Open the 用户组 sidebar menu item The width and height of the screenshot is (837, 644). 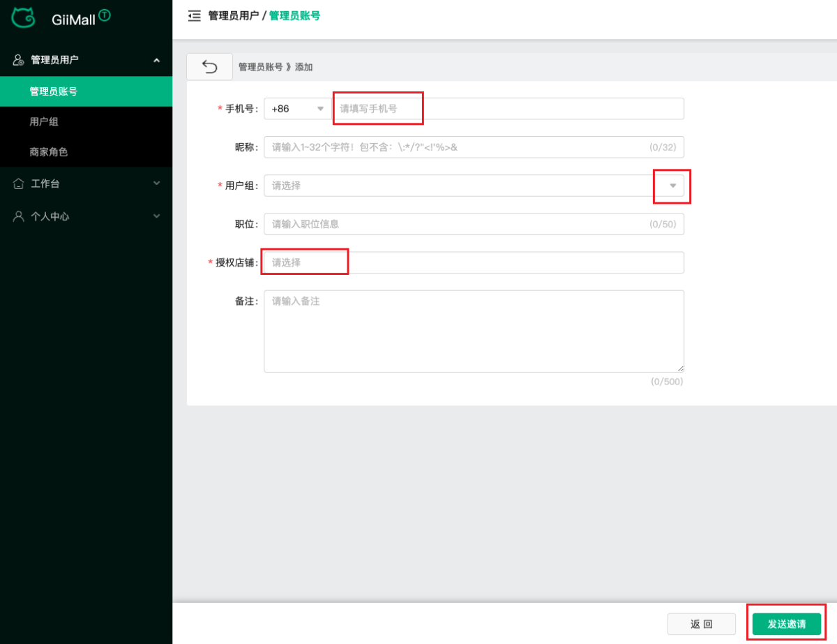(x=43, y=121)
